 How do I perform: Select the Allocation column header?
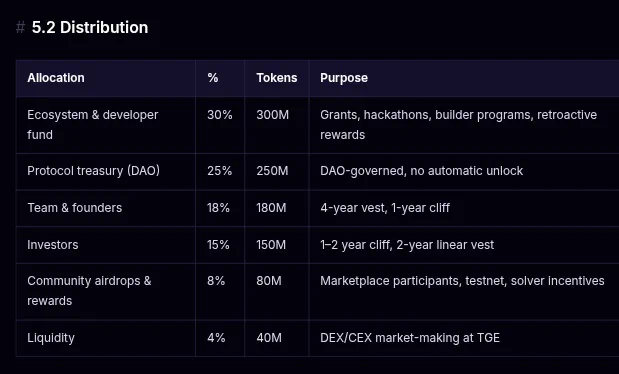pos(56,78)
